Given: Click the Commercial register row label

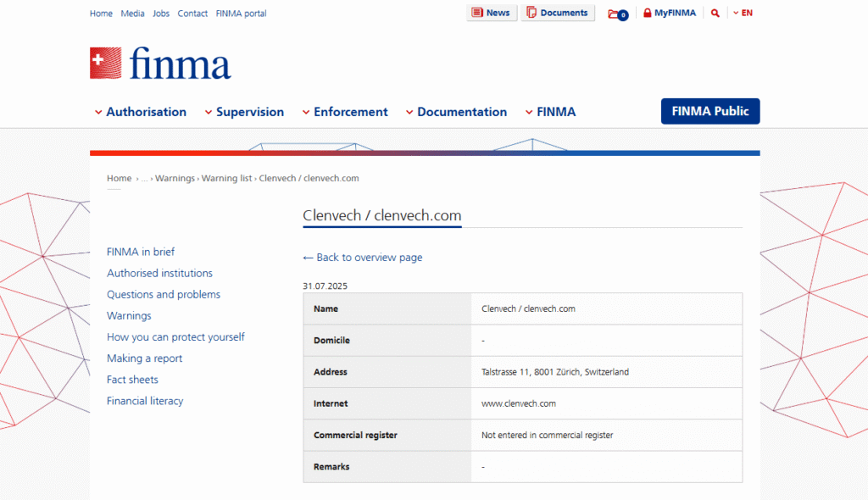Looking at the screenshot, I should click(355, 436).
